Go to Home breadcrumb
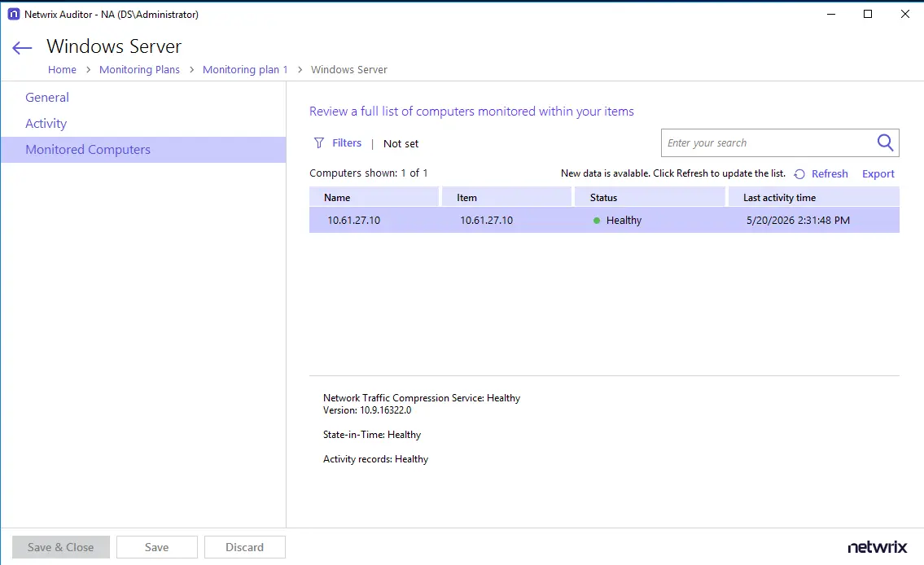 click(62, 69)
